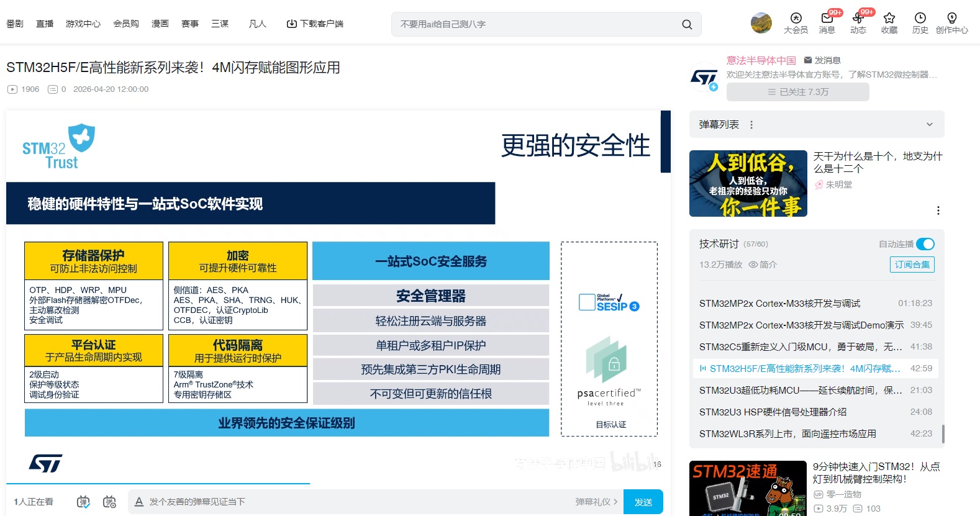Click the search magnifier icon
The image size is (980, 516).
[x=687, y=24]
